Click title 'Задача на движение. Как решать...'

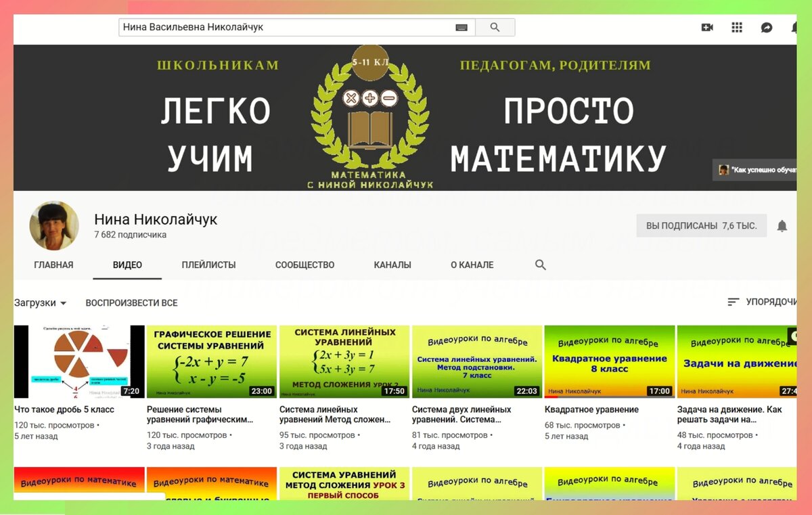coord(729,414)
